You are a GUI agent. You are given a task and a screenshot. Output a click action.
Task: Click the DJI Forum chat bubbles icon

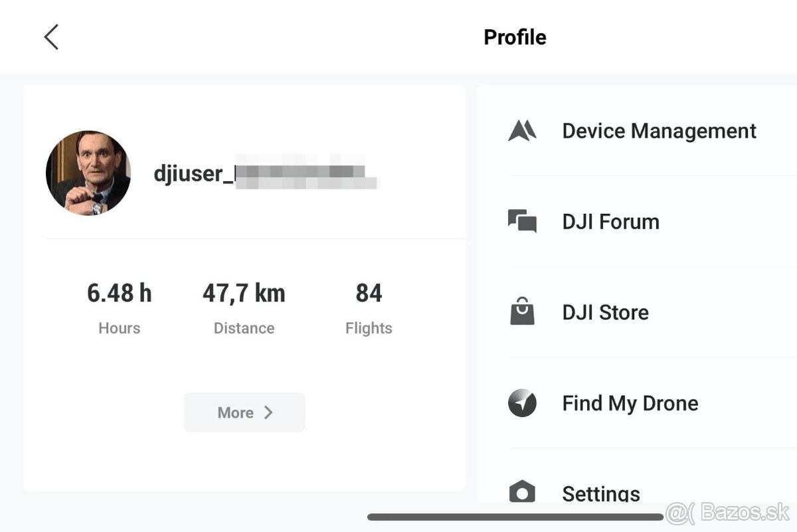522,221
